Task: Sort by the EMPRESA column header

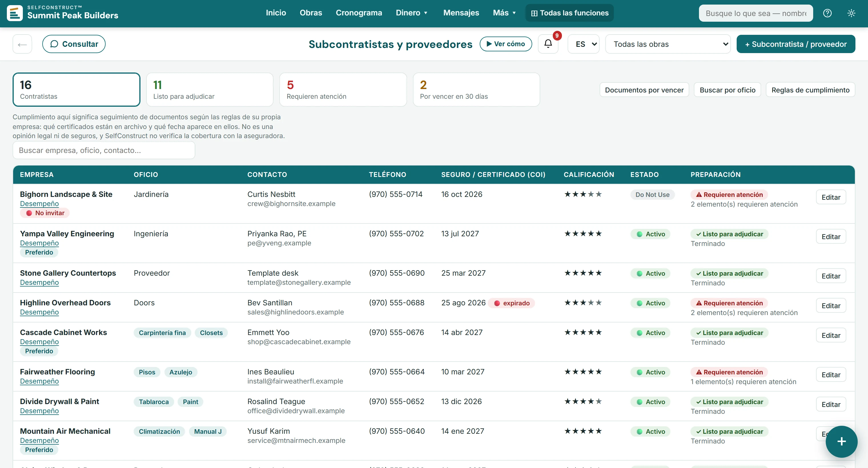Action: pos(37,174)
